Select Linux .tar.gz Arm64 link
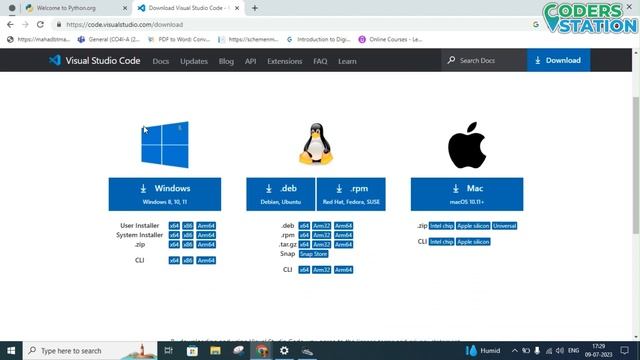This screenshot has height=360, width=640. 343,244
